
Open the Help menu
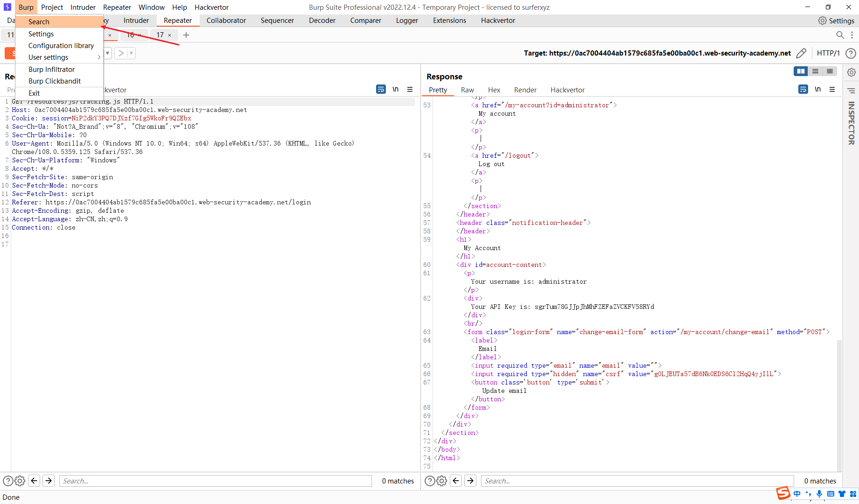click(x=180, y=7)
